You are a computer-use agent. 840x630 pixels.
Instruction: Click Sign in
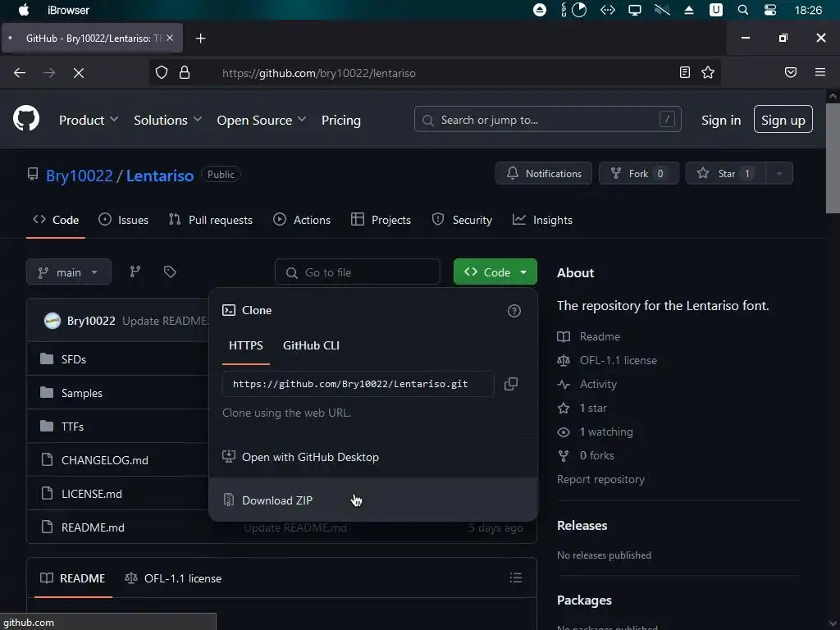[721, 120]
